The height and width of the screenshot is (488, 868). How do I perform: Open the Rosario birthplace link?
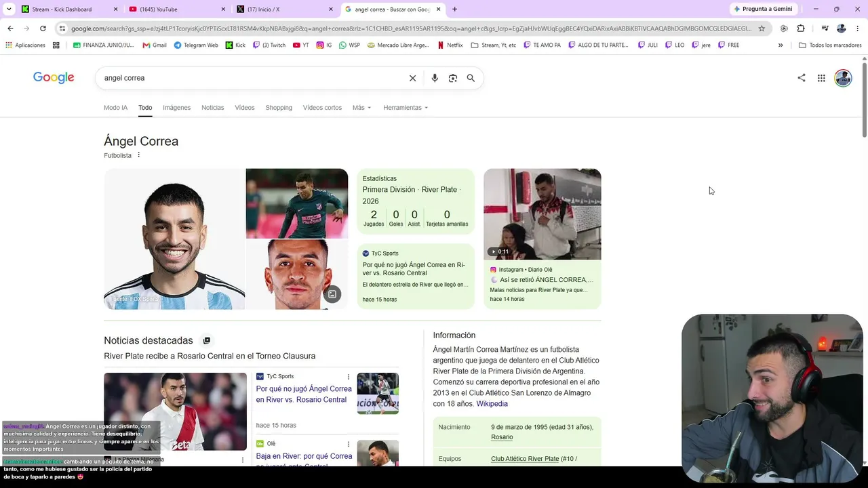click(502, 437)
